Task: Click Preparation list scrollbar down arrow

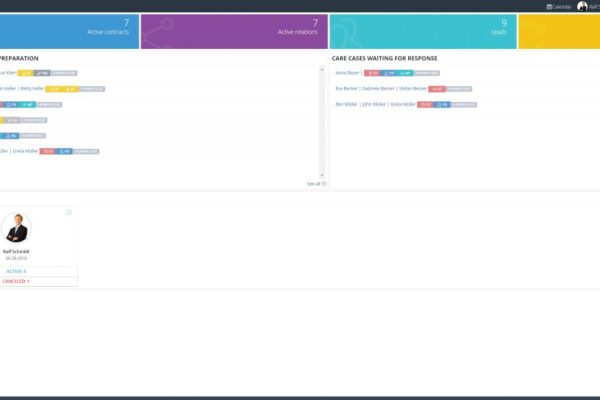Action: [322, 175]
